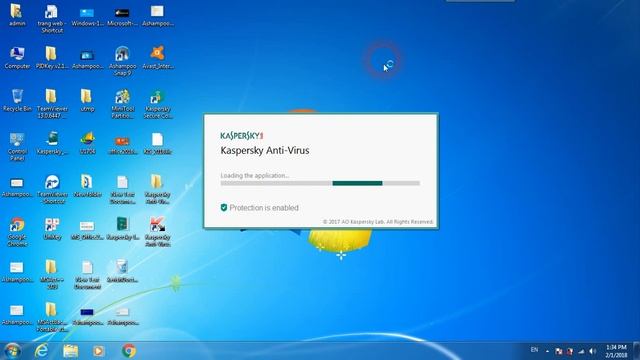Image resolution: width=640 pixels, height=360 pixels.
Task: Open Windows Media Player from taskbar
Action: point(98,351)
